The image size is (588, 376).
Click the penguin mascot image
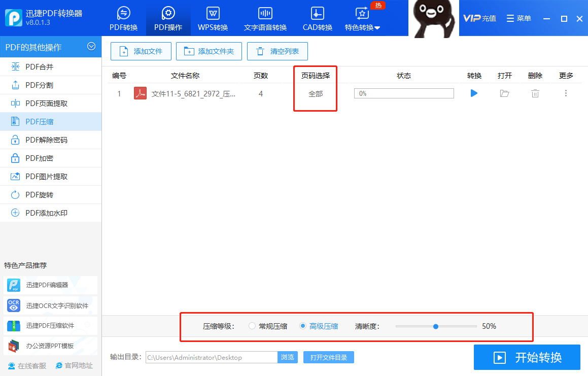pos(433,19)
